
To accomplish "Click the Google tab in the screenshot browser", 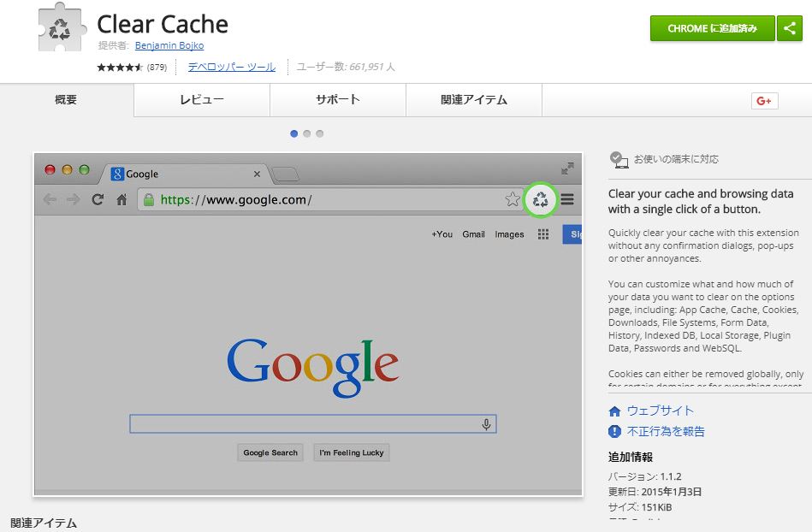I will (x=184, y=174).
